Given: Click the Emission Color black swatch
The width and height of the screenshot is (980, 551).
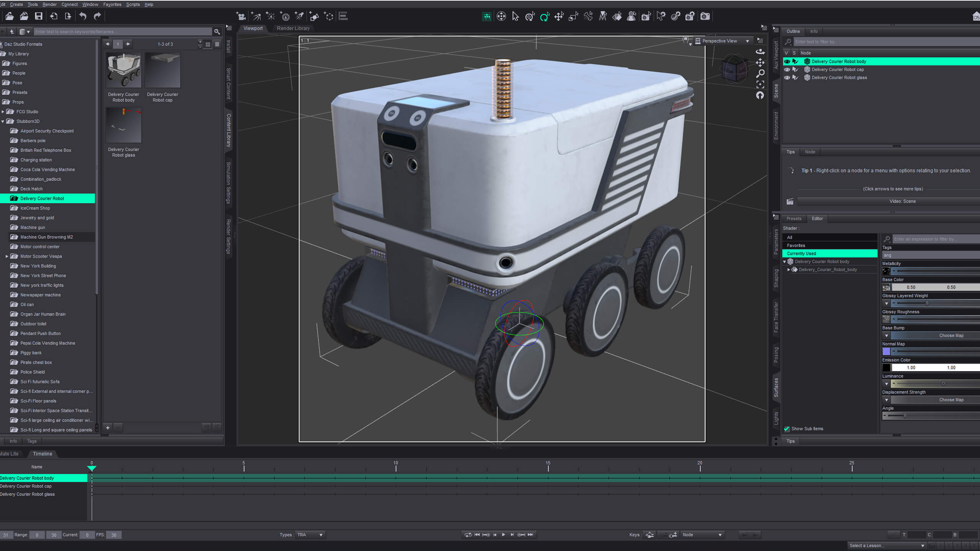Looking at the screenshot, I should 886,368.
